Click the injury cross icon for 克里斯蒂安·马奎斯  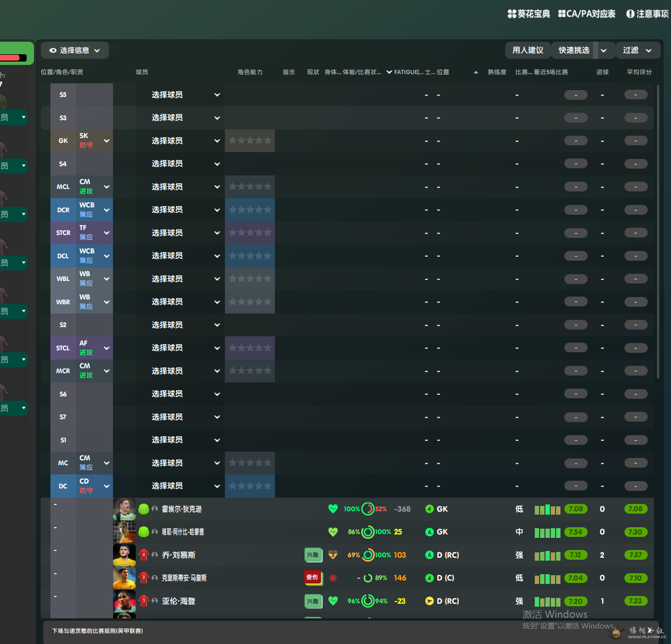click(x=333, y=578)
